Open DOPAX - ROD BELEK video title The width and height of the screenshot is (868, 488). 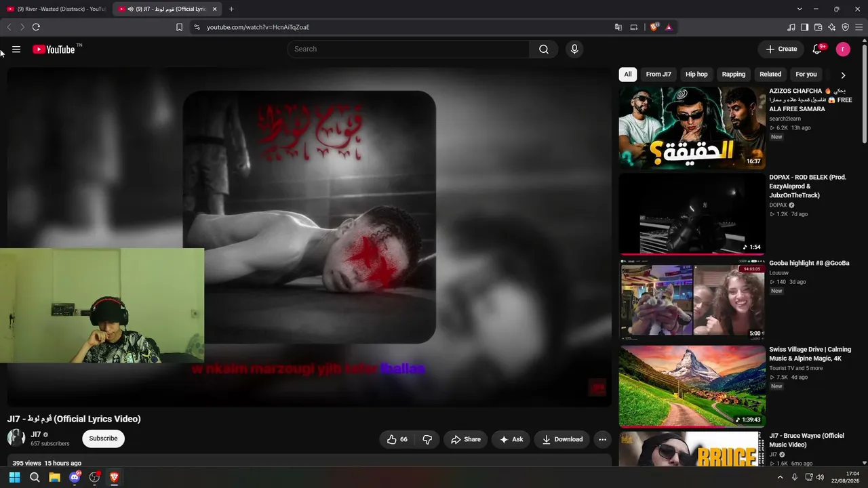click(x=808, y=186)
